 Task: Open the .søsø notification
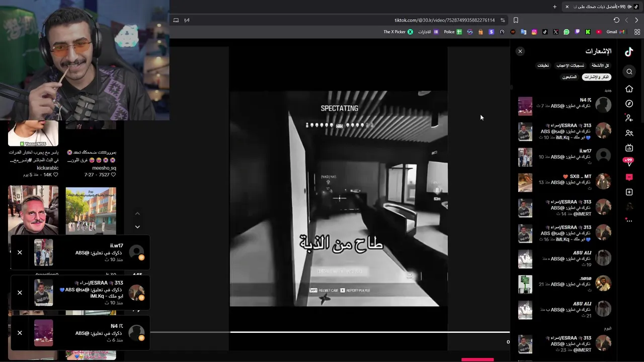pyautogui.click(x=565, y=284)
